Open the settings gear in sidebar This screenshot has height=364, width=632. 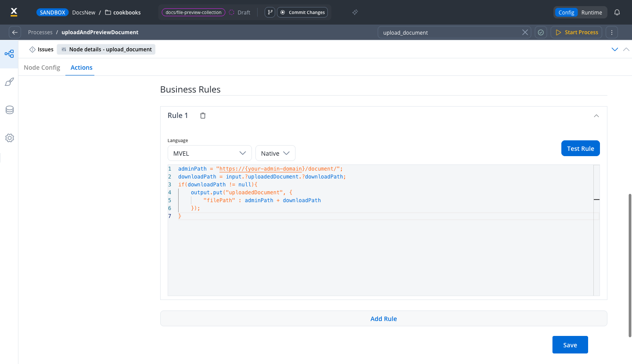[9, 138]
